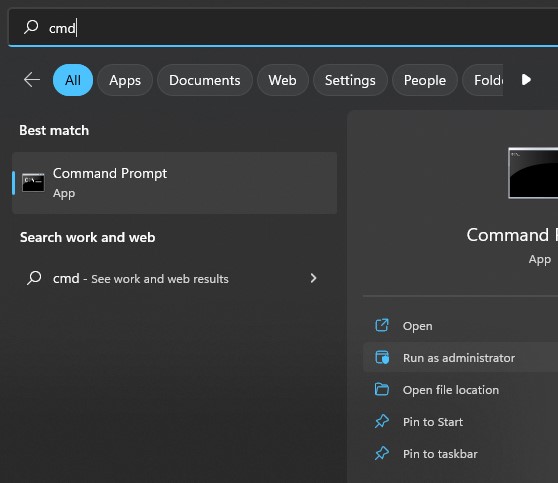
Task: Choose Open file location
Action: 460,390
